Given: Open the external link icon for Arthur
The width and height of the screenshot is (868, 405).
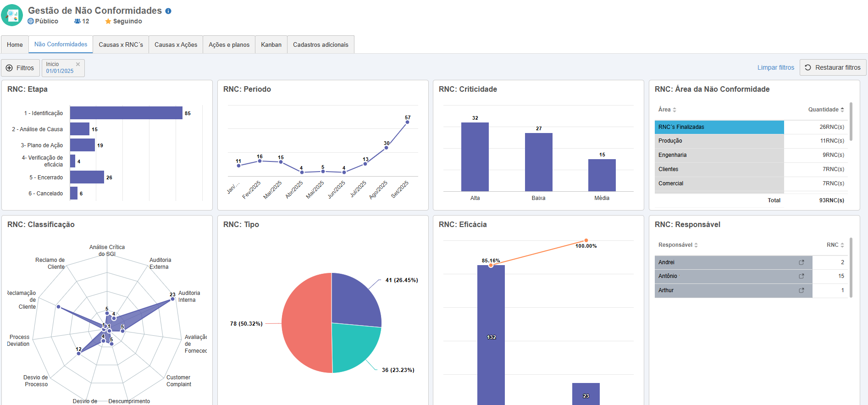Looking at the screenshot, I should click(802, 290).
